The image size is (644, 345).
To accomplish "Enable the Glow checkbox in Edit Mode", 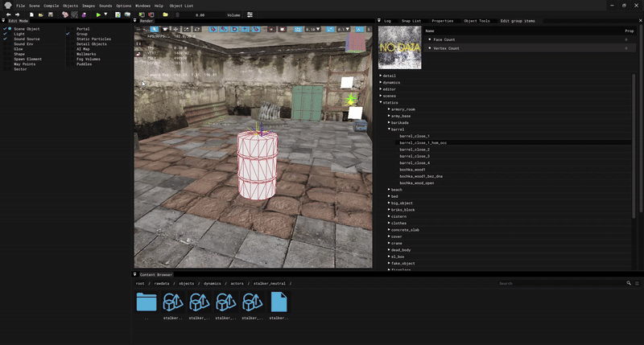I will click(x=5, y=49).
